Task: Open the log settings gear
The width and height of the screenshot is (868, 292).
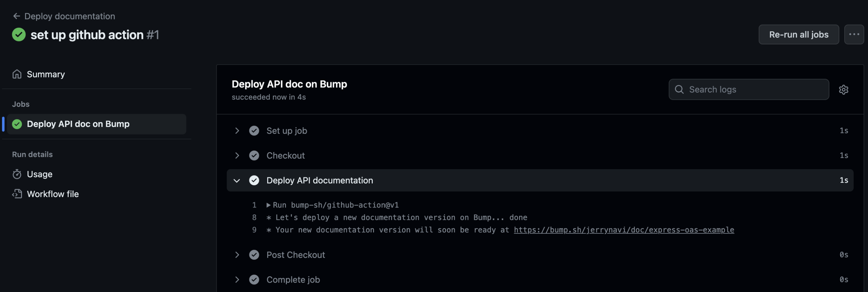Action: tap(843, 89)
